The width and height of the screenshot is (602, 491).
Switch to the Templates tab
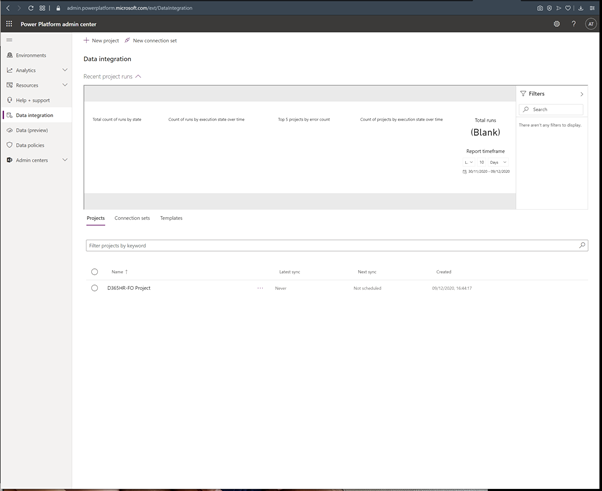point(171,218)
